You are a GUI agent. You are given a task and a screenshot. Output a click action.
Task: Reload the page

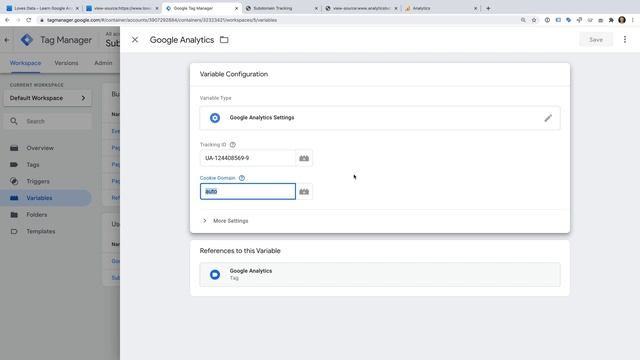29,20
